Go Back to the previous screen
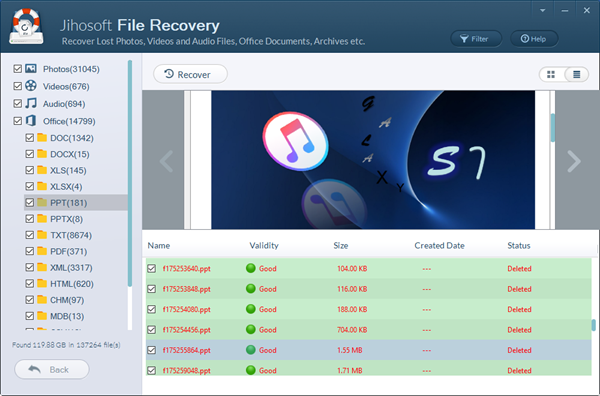This screenshot has height=396, width=600. [x=52, y=369]
